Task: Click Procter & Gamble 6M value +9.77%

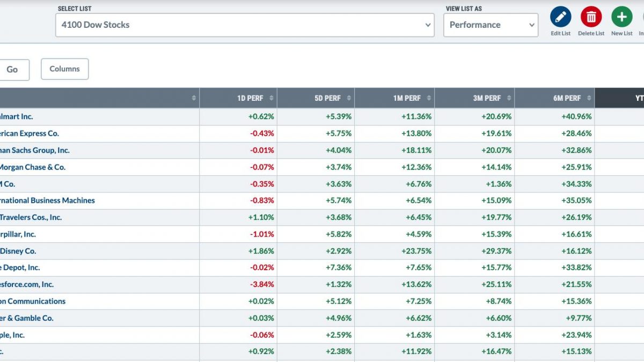Action: pos(579,318)
